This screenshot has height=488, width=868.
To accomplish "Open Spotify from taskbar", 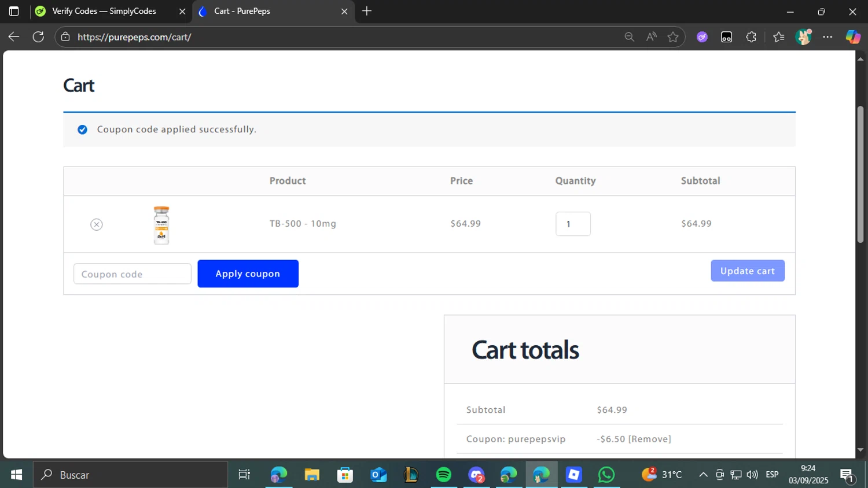I will (444, 475).
